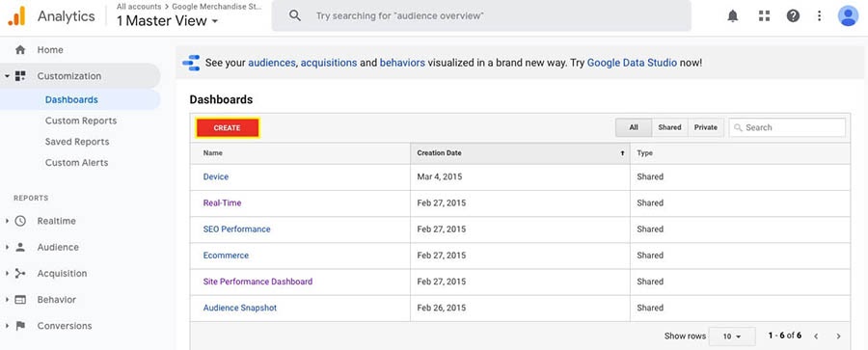Expand the Audience reports section
The height and width of the screenshot is (350, 868).
[x=7, y=247]
